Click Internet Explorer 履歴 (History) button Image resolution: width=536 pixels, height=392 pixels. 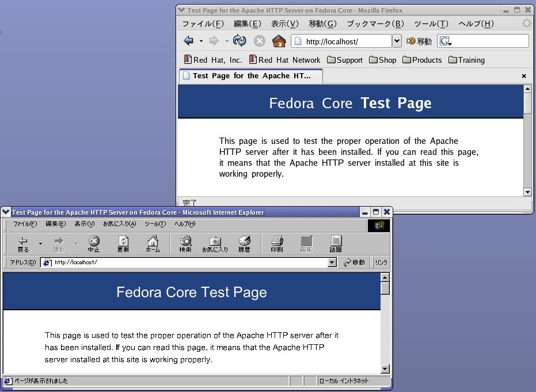pos(244,245)
